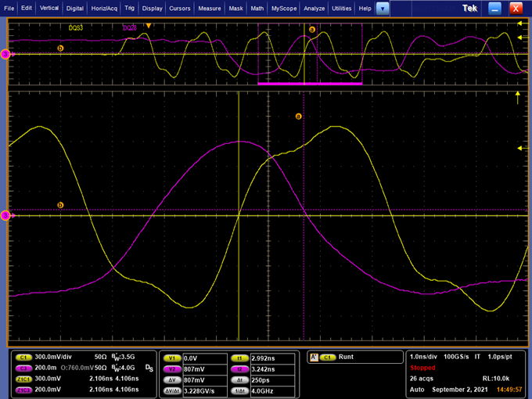This screenshot has height=399, width=532.
Task: Open the Measure menu
Action: [209, 8]
